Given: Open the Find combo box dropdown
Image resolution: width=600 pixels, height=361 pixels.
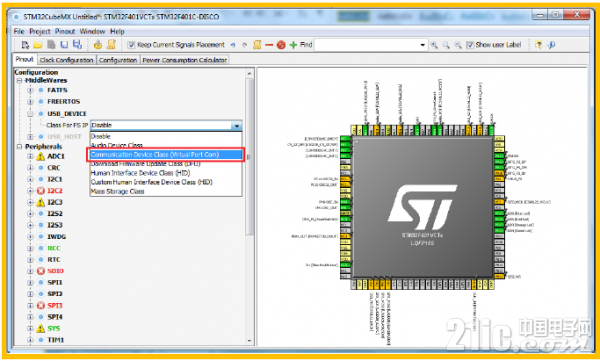Looking at the screenshot, I should point(422,45).
